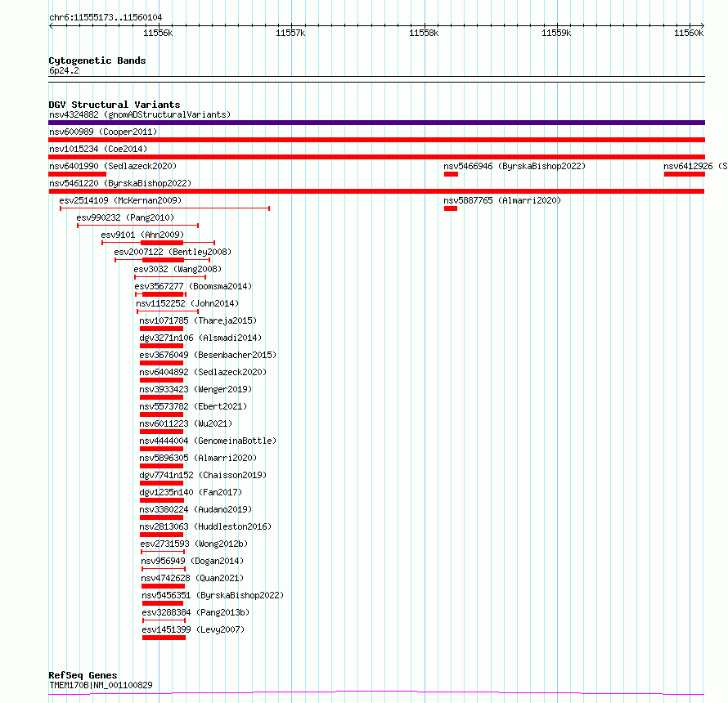Click esv2514109 (McKernan2009) label

120,200
